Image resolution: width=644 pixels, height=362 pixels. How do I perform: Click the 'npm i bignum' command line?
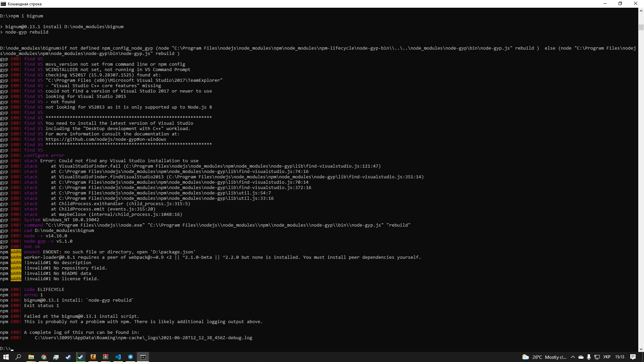click(21, 16)
